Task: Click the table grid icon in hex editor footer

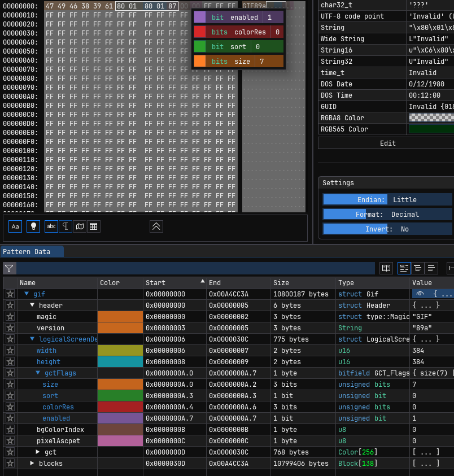Action: click(94, 226)
